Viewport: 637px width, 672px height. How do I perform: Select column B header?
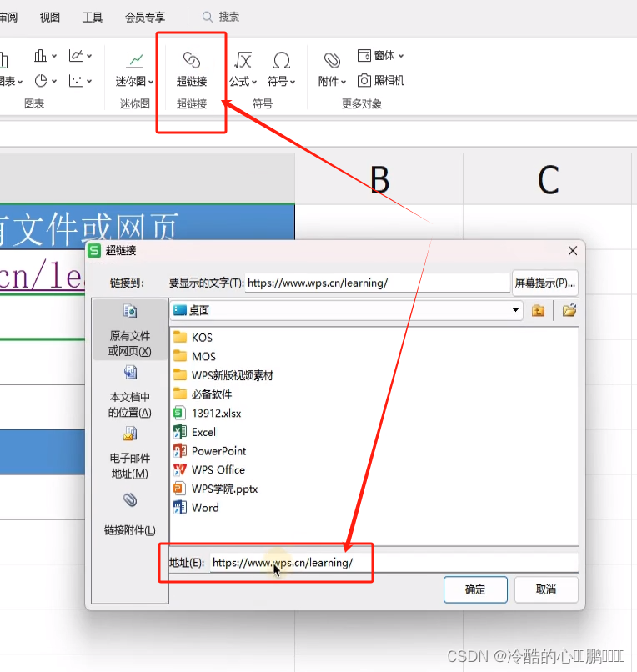pos(379,179)
